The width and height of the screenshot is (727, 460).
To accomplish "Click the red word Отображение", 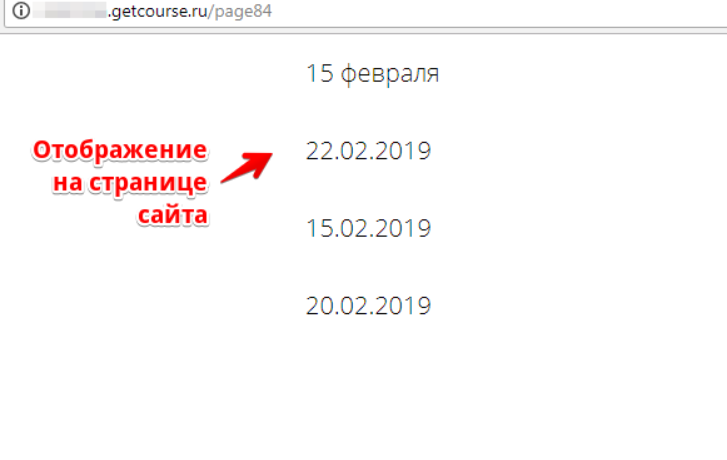I will tap(120, 151).
